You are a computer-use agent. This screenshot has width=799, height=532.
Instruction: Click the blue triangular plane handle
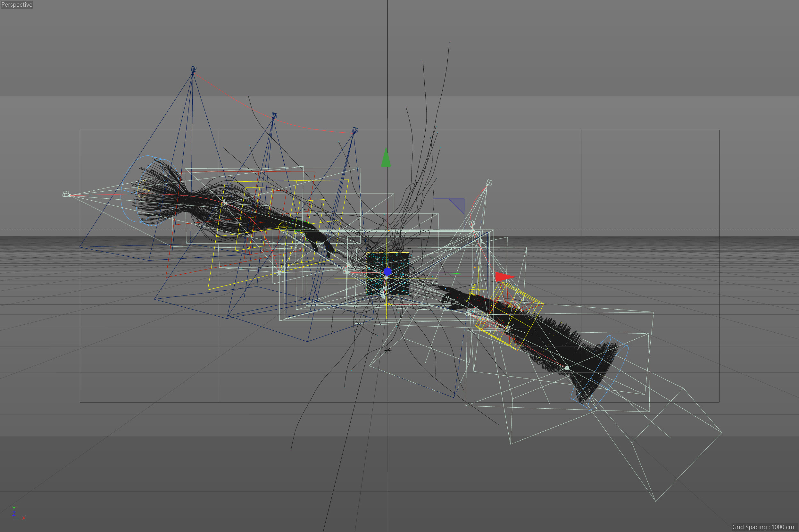pyautogui.click(x=458, y=204)
